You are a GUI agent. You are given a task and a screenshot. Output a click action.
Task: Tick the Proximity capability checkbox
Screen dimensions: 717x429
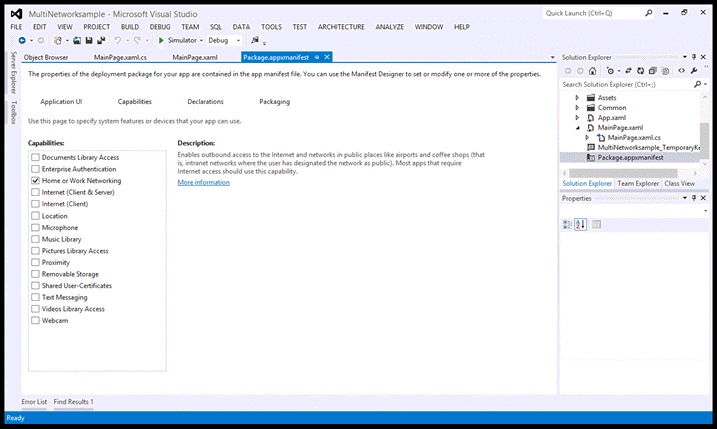pyautogui.click(x=35, y=262)
